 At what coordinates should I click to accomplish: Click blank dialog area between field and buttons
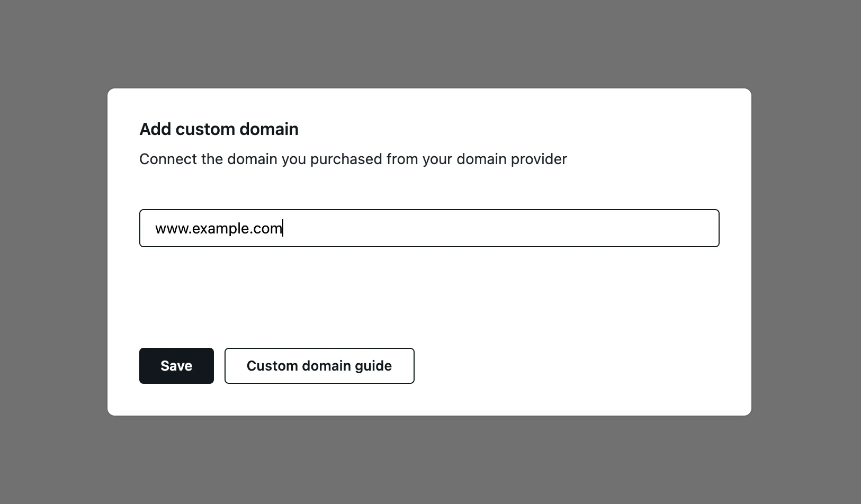[429, 296]
